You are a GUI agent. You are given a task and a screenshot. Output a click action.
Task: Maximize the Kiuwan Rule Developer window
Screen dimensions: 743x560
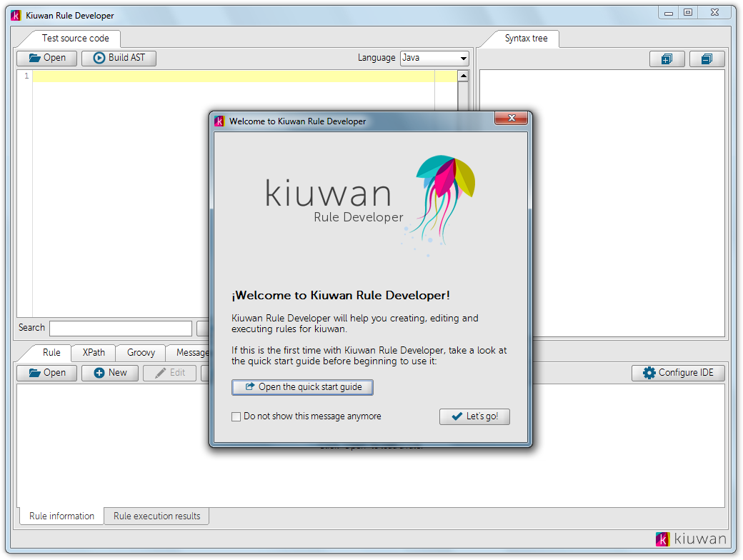[688, 13]
